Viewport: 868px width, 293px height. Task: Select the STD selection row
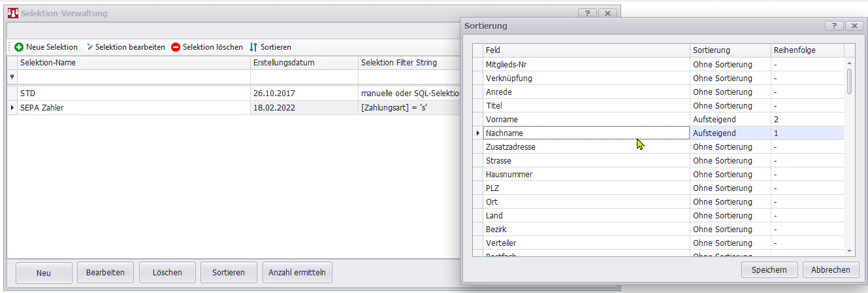[134, 94]
